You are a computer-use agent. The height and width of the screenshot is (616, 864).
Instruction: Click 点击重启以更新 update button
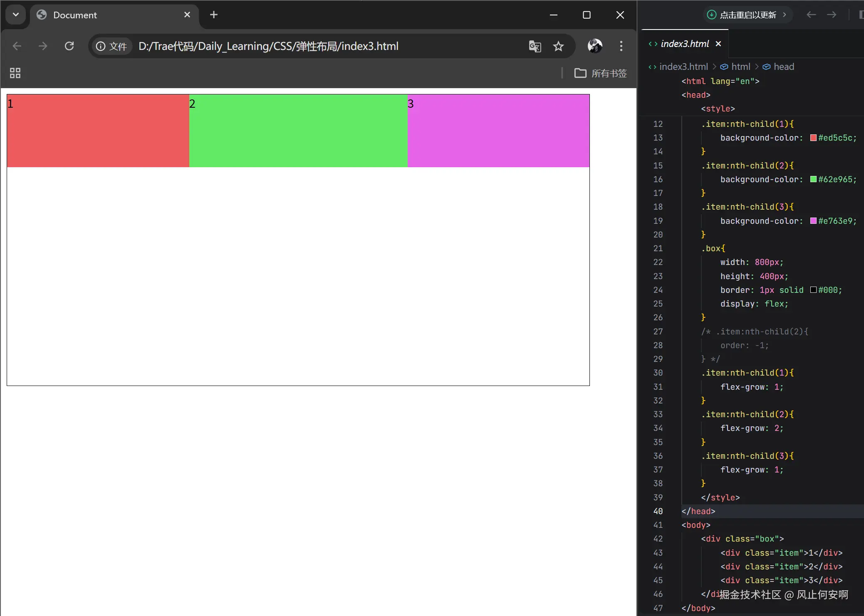(747, 15)
